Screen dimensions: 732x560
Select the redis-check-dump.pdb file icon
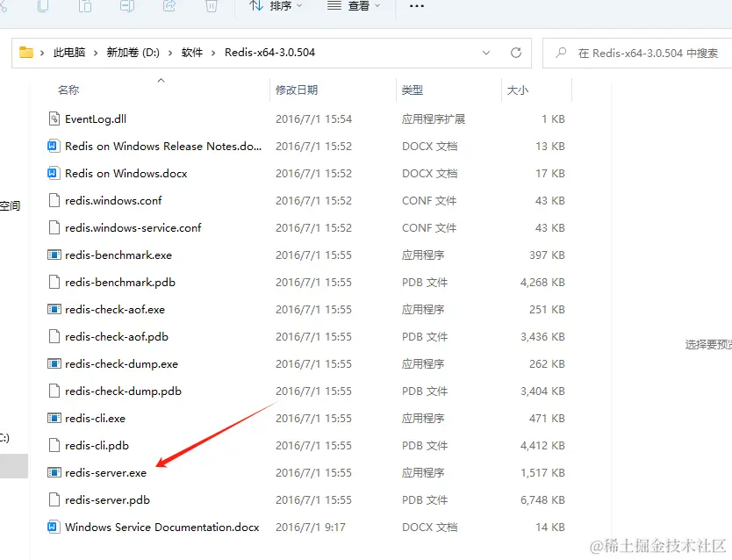click(x=54, y=391)
